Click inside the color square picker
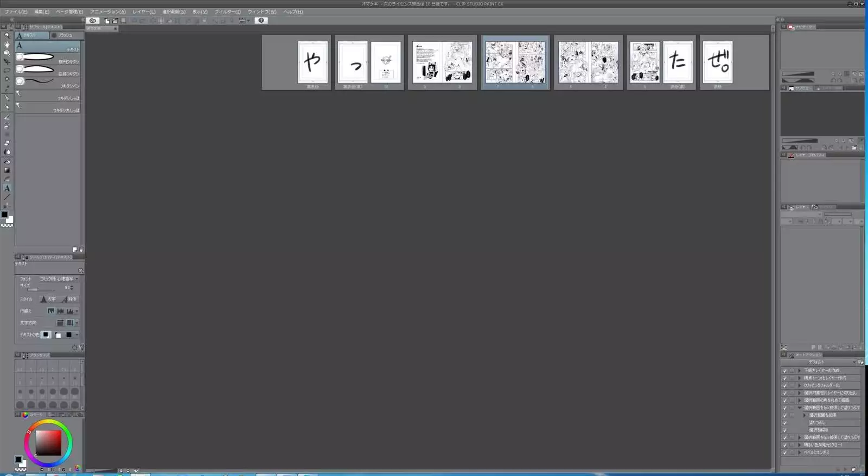This screenshot has width=868, height=476. tap(48, 443)
